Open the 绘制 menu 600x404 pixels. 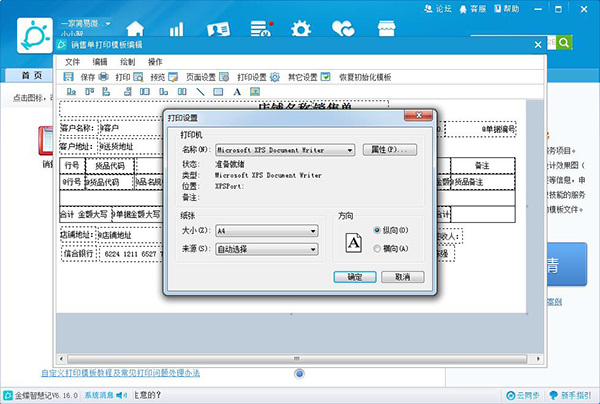127,61
